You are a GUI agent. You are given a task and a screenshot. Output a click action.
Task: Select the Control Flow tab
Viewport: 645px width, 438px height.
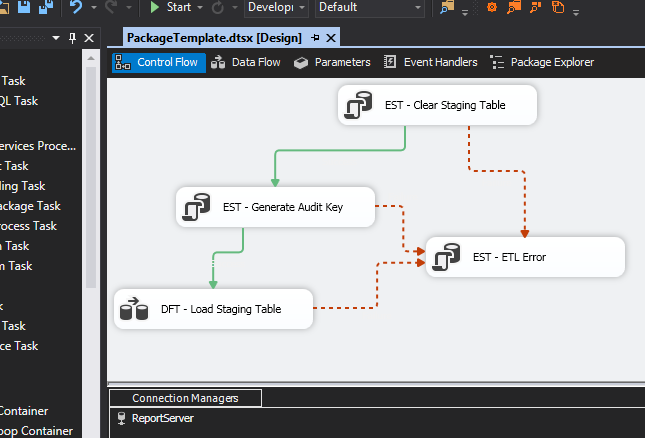[x=159, y=62]
